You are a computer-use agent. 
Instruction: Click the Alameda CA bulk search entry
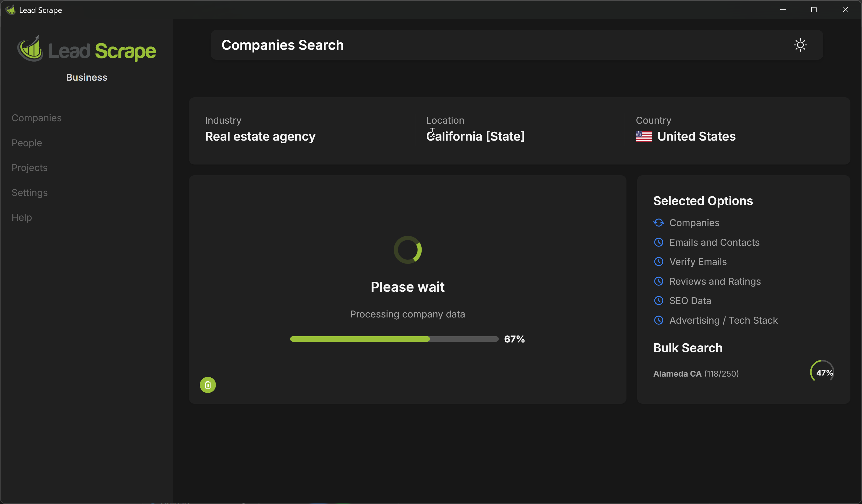tap(696, 374)
